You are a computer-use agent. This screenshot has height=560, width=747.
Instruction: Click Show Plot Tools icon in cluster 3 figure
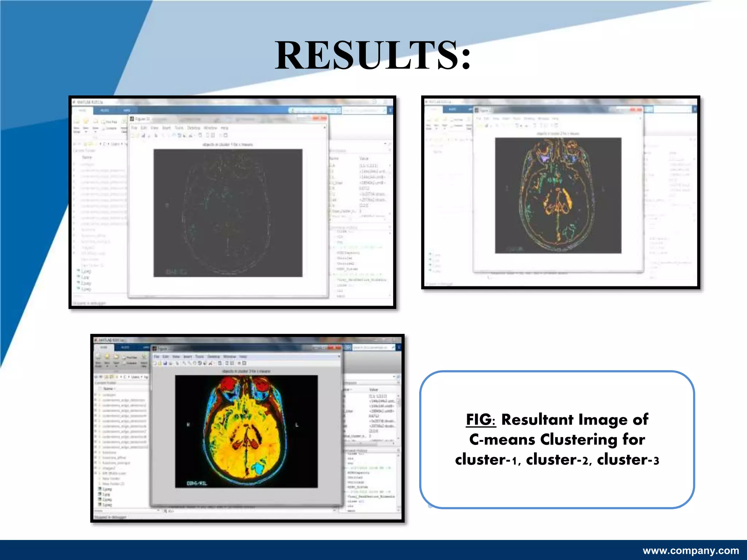(x=244, y=363)
